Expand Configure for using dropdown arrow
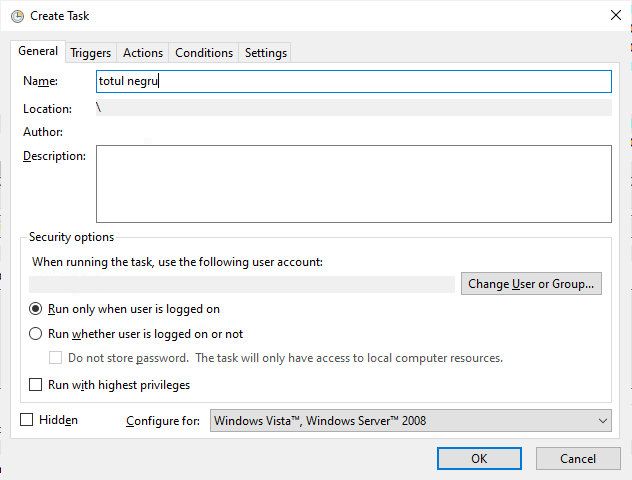Image resolution: width=632 pixels, height=480 pixels. click(603, 421)
